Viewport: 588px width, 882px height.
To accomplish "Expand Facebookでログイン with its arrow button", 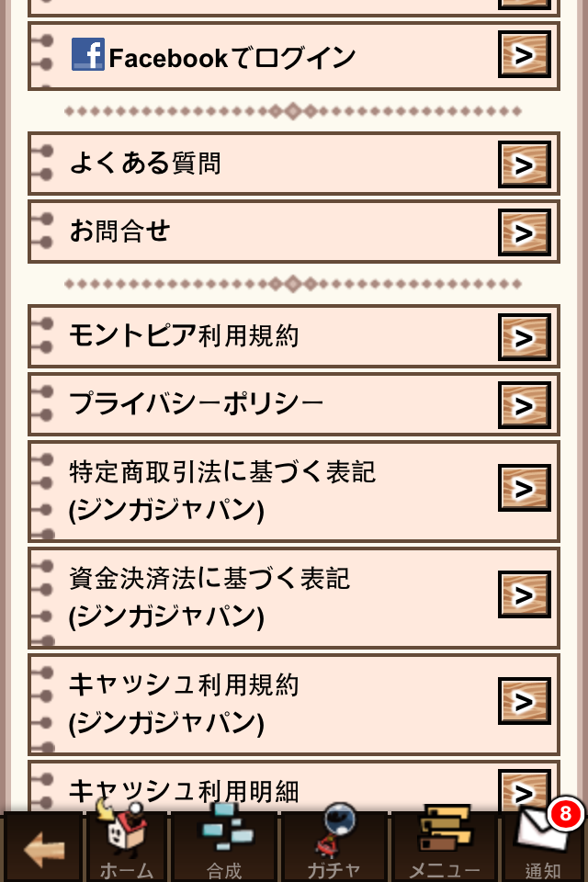I will click(x=524, y=55).
